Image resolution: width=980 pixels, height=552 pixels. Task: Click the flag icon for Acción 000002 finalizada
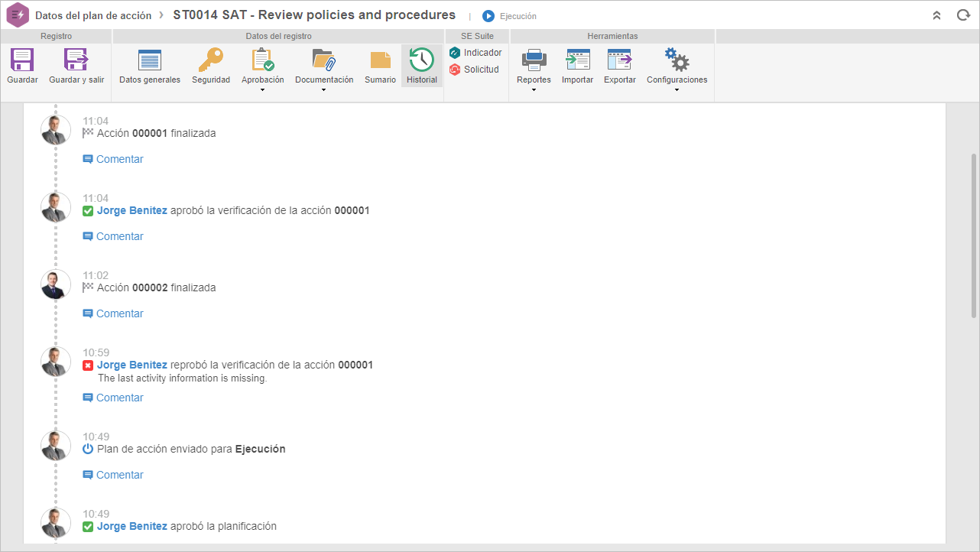pyautogui.click(x=88, y=287)
